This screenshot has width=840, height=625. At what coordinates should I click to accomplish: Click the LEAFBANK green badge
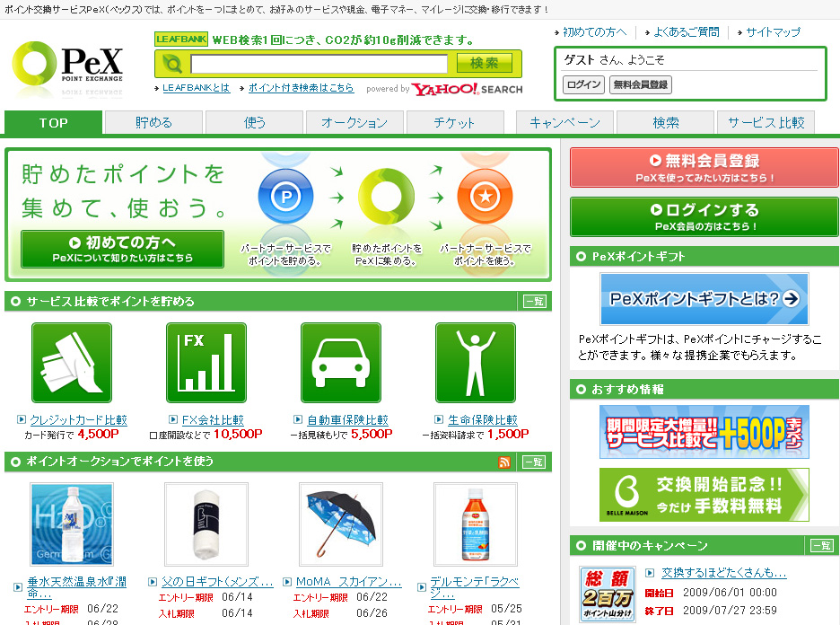[x=180, y=39]
